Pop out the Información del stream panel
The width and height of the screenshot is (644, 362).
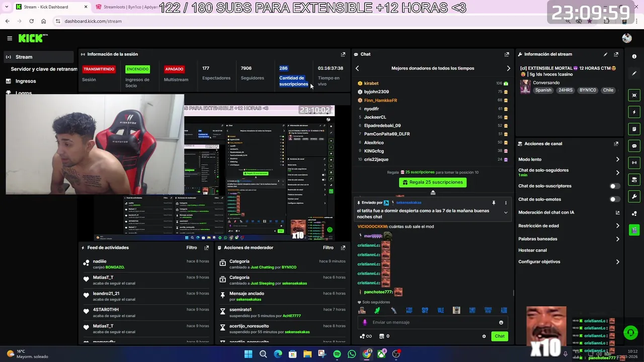click(616, 54)
